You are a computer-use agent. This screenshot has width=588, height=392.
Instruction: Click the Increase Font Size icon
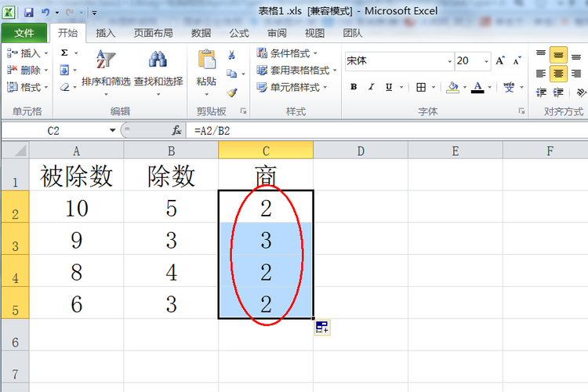coord(500,60)
